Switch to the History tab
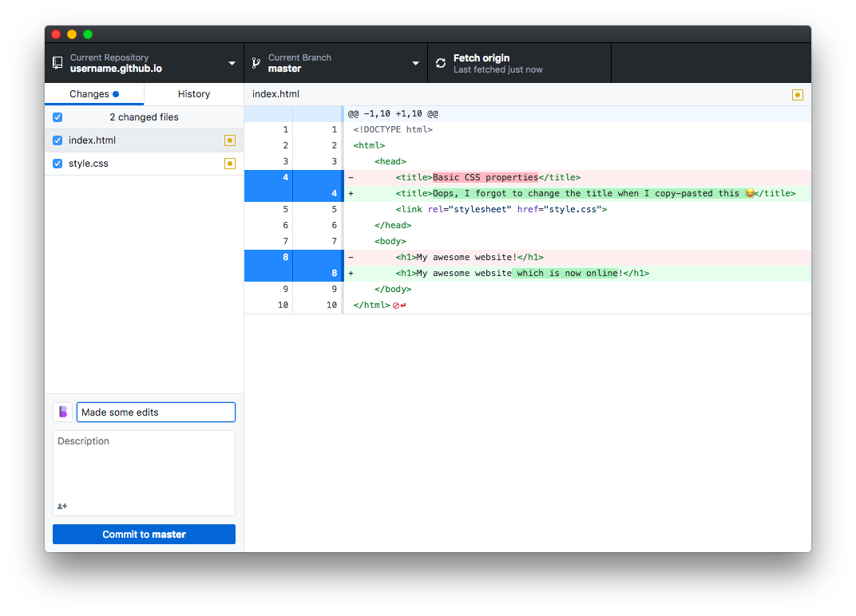The height and width of the screenshot is (616, 856). (193, 93)
